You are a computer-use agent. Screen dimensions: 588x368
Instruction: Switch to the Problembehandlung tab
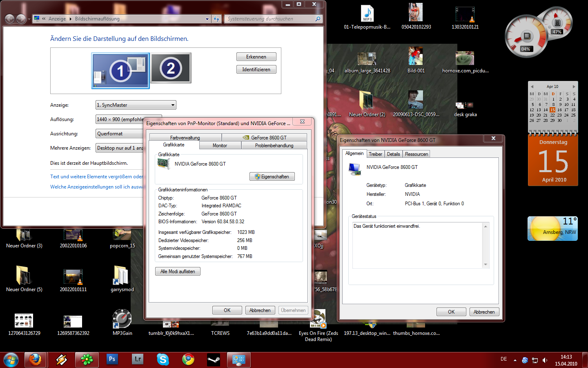(x=274, y=146)
